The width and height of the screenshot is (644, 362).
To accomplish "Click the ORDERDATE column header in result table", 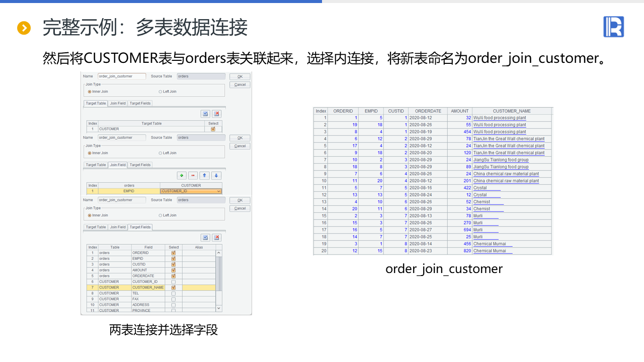I will (x=428, y=111).
